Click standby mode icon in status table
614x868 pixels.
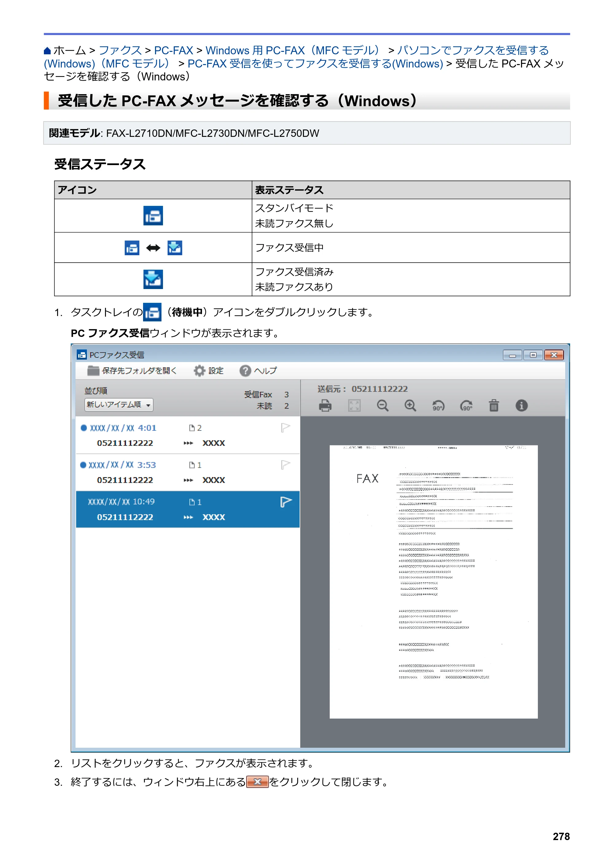click(153, 215)
